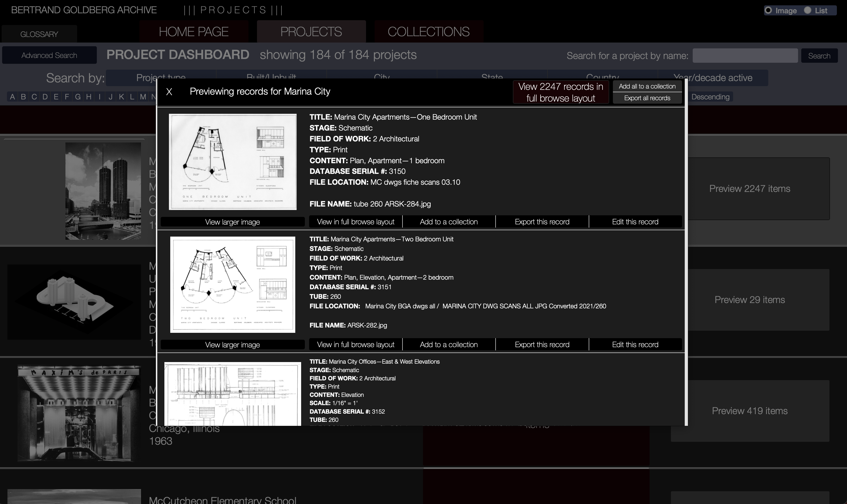Go to the HOME PAGE tab

[194, 32]
